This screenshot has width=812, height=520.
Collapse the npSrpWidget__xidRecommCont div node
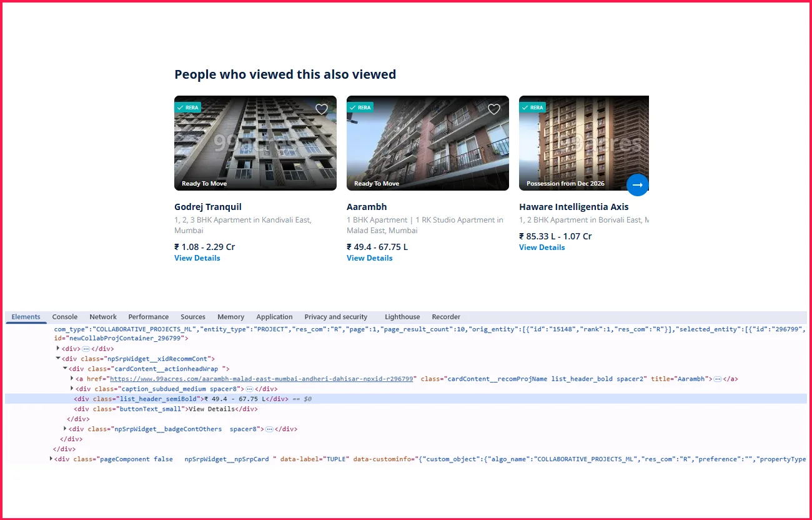tap(58, 359)
